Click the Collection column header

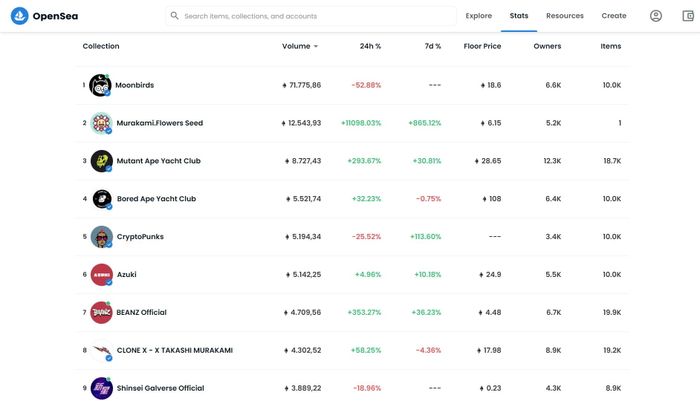(101, 46)
